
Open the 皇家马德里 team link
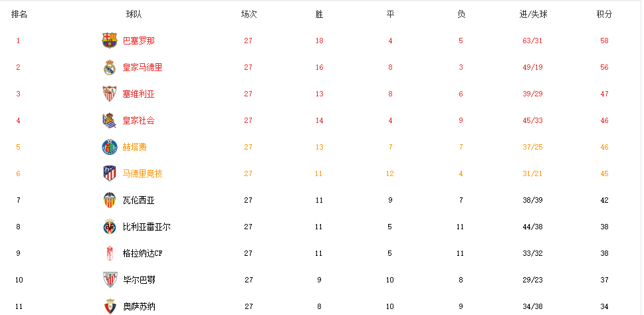pyautogui.click(x=142, y=67)
